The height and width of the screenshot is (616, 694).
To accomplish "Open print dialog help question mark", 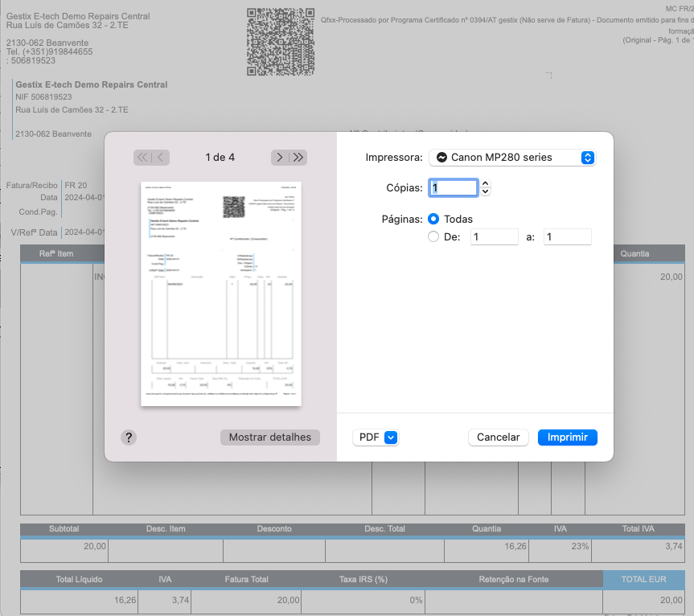I will point(129,437).
